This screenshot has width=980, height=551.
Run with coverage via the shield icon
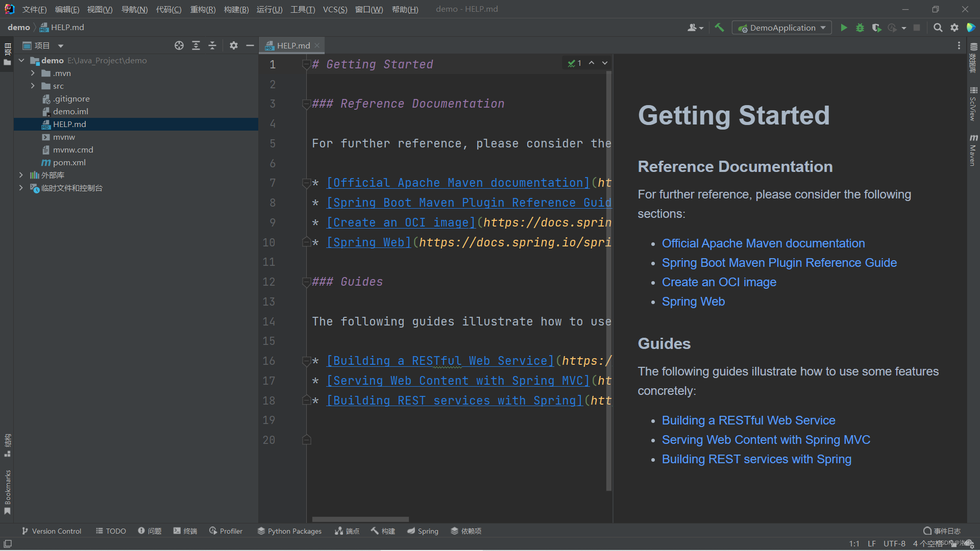876,28
